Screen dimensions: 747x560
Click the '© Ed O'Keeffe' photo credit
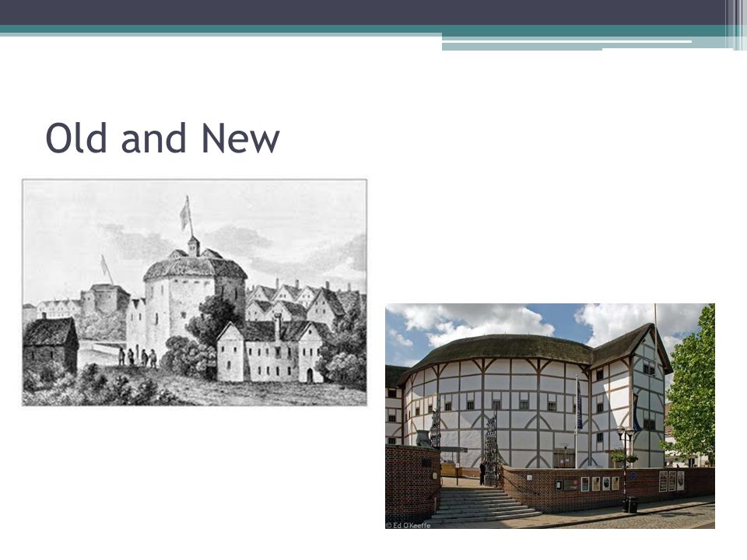point(409,525)
